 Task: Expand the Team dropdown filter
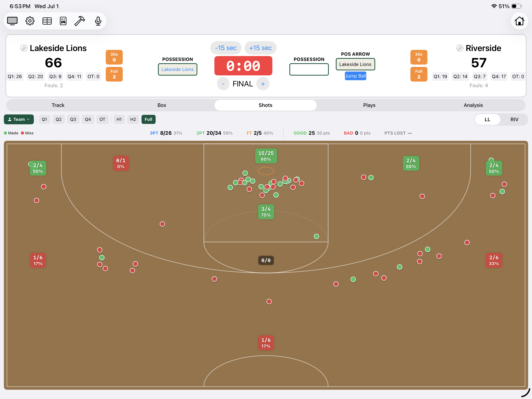pyautogui.click(x=19, y=119)
